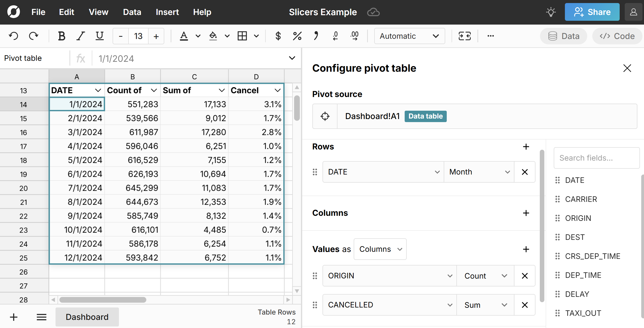
Task: Click the merge cells icon
Action: (464, 36)
